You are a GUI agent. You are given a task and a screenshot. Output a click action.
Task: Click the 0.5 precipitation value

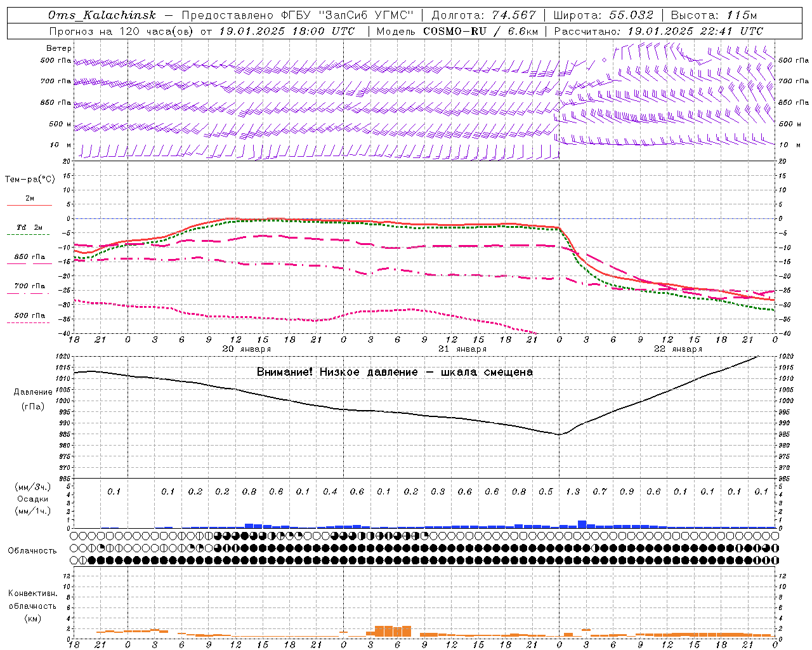546,491
